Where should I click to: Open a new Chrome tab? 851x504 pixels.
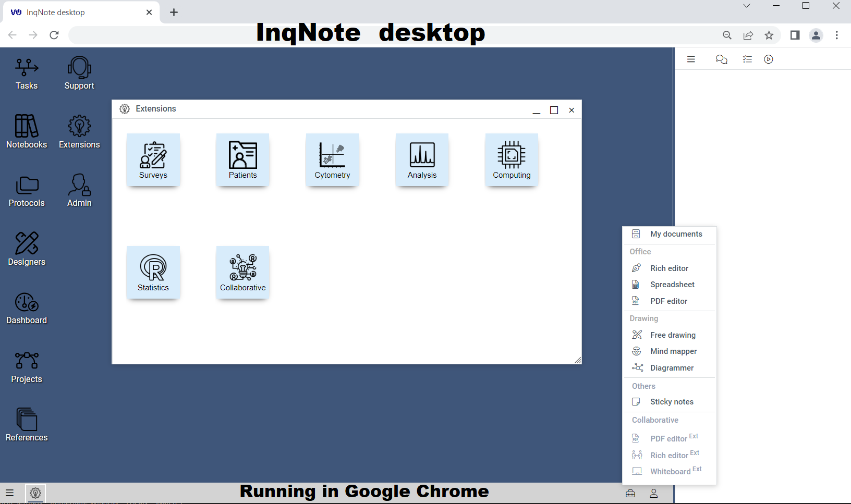pyautogui.click(x=174, y=13)
